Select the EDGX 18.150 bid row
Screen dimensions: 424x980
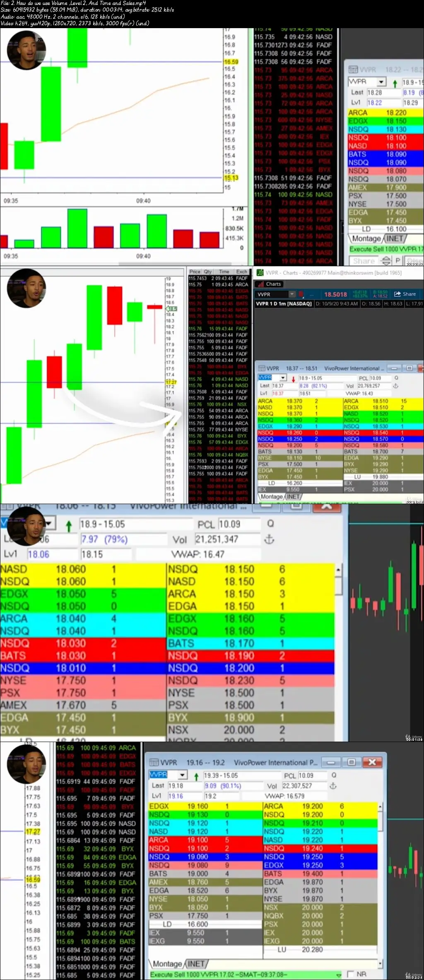[x=386, y=121]
